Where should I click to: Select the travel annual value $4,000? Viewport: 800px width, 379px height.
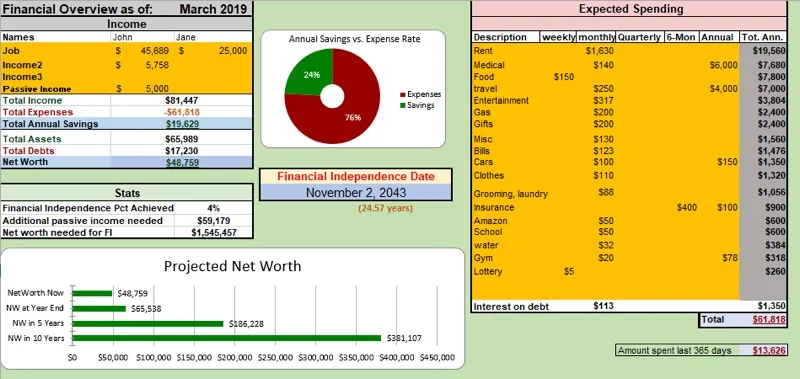click(x=723, y=88)
